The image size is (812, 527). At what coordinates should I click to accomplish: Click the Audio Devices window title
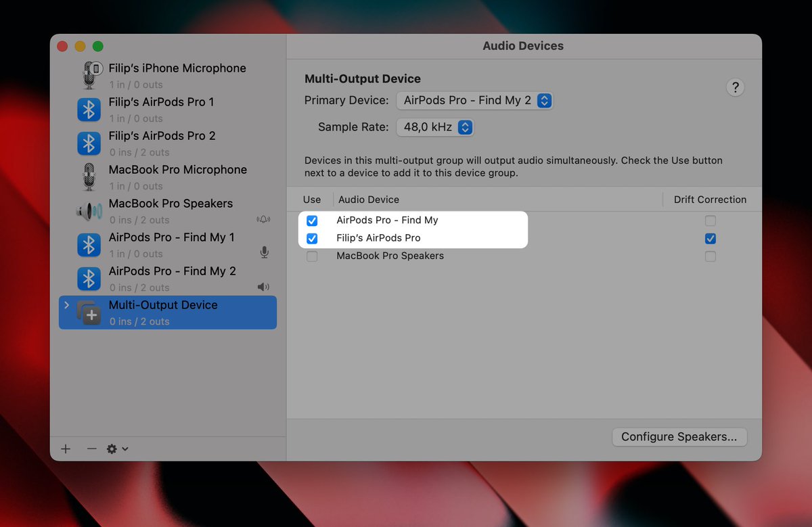(x=523, y=47)
